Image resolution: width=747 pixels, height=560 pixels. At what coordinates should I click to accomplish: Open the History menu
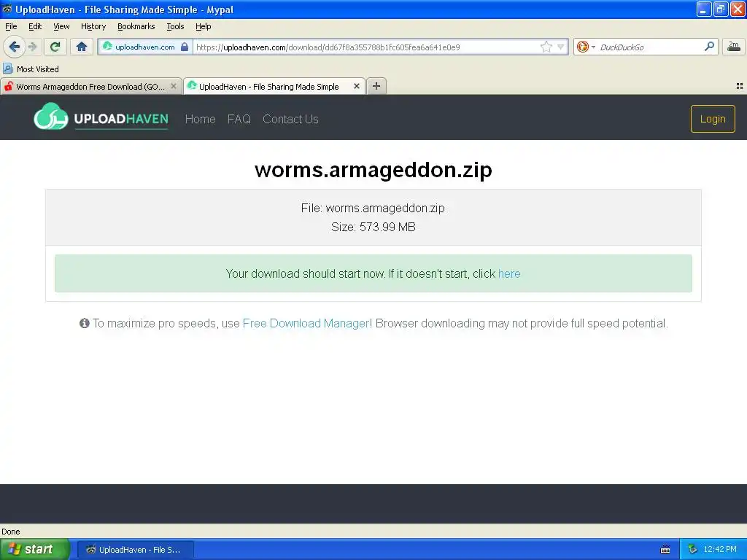pos(93,26)
